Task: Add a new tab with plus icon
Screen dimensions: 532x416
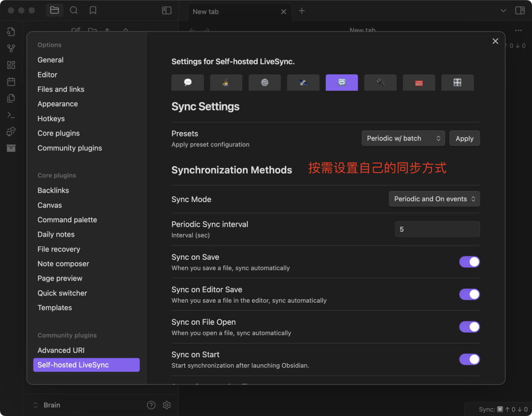Action: coord(301,11)
